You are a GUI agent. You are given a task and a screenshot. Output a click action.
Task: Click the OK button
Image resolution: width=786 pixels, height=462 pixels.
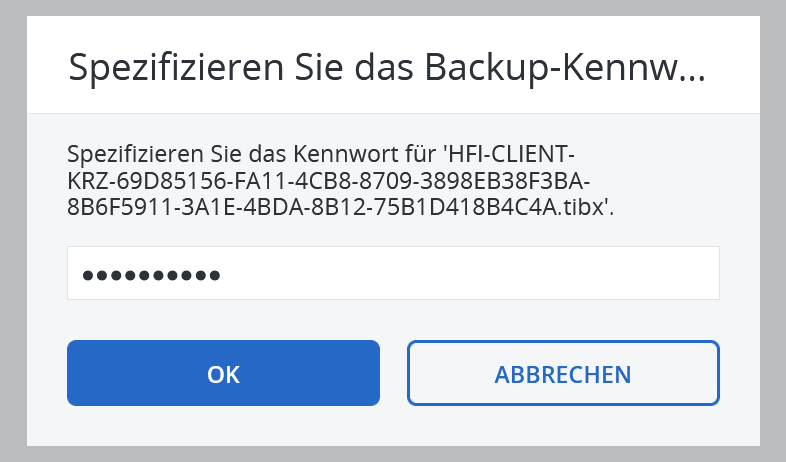pos(223,373)
